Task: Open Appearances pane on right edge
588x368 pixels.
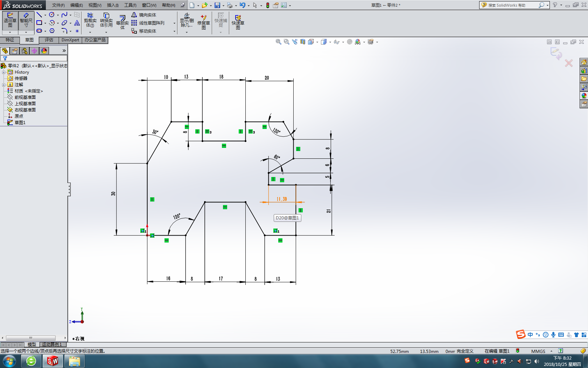Action: pos(584,96)
